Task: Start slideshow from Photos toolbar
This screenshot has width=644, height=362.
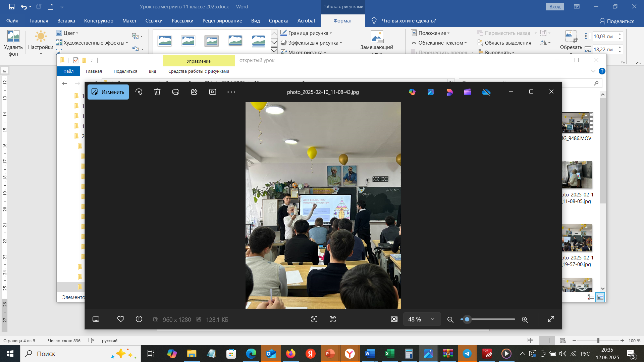Action: pyautogui.click(x=213, y=92)
